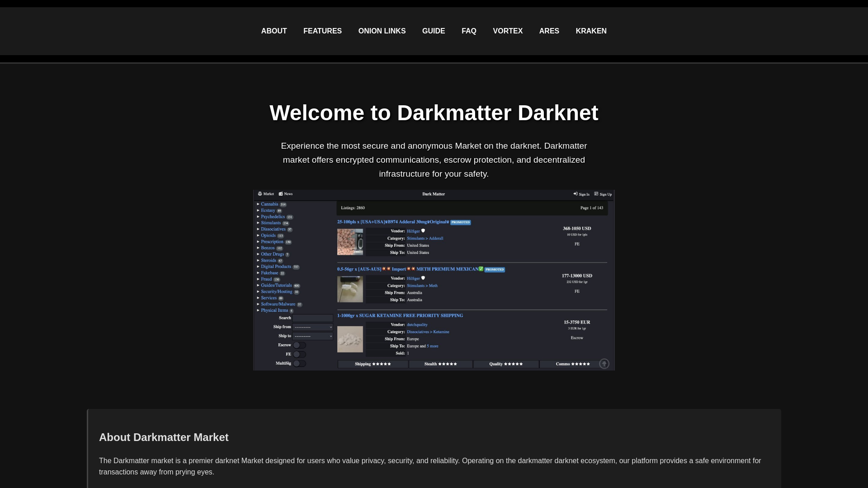Click the Quality star rating cell
Viewport: 868px width, 488px height.
point(506,364)
